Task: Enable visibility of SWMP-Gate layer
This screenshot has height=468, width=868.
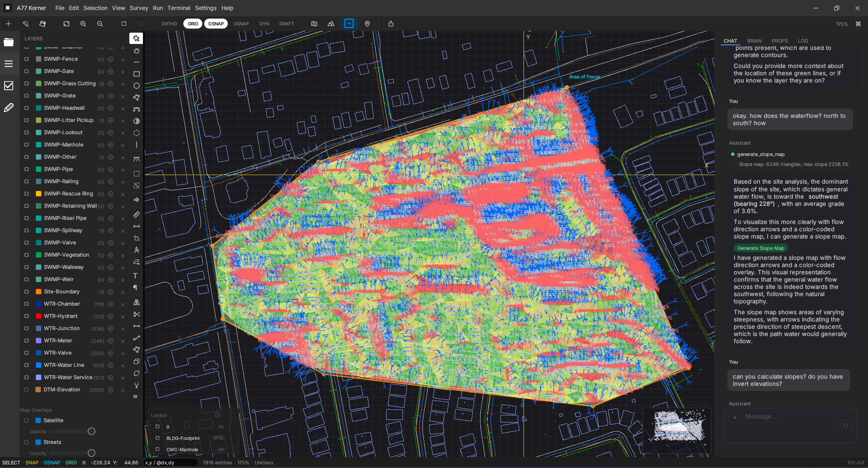Action: click(26, 71)
